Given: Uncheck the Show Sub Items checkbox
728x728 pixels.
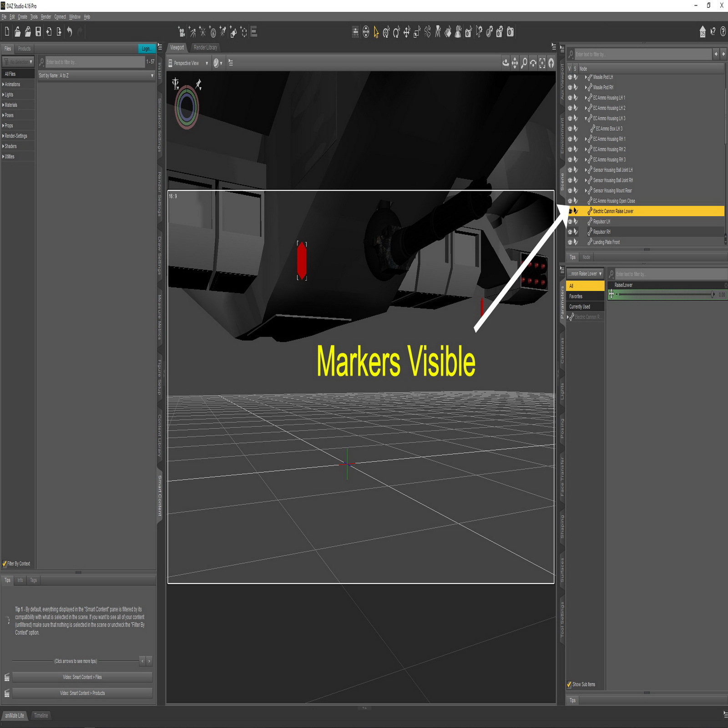Looking at the screenshot, I should [x=569, y=684].
